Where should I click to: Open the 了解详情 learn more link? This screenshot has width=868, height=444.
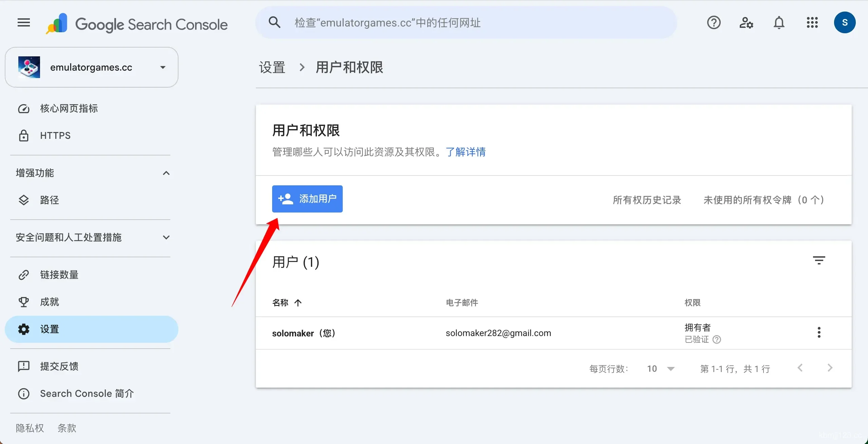coord(466,152)
